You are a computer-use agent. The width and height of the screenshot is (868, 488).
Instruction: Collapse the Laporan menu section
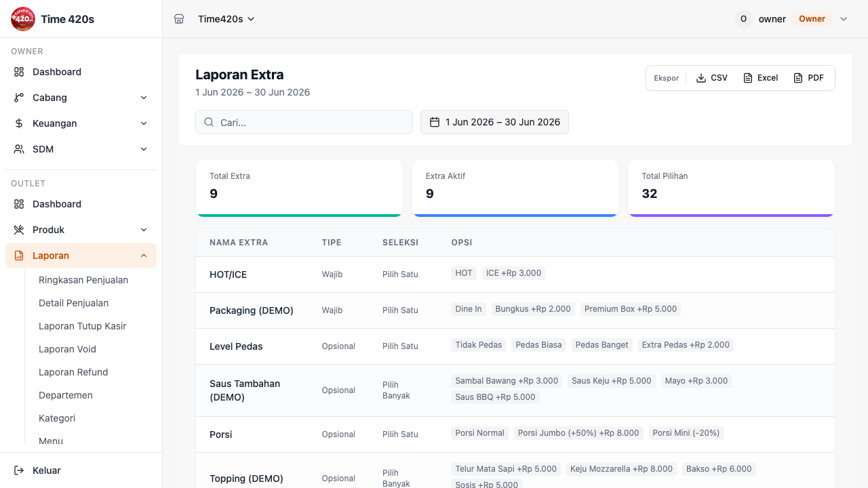point(144,256)
